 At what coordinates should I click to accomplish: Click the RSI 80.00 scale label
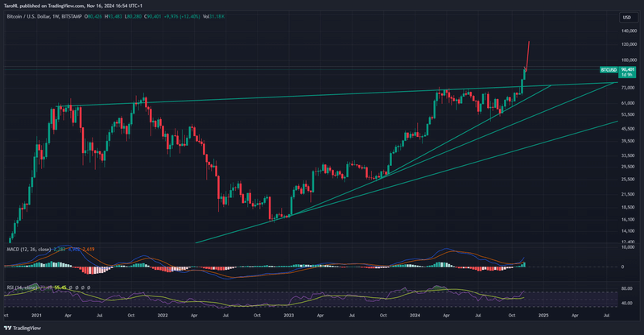(x=627, y=288)
